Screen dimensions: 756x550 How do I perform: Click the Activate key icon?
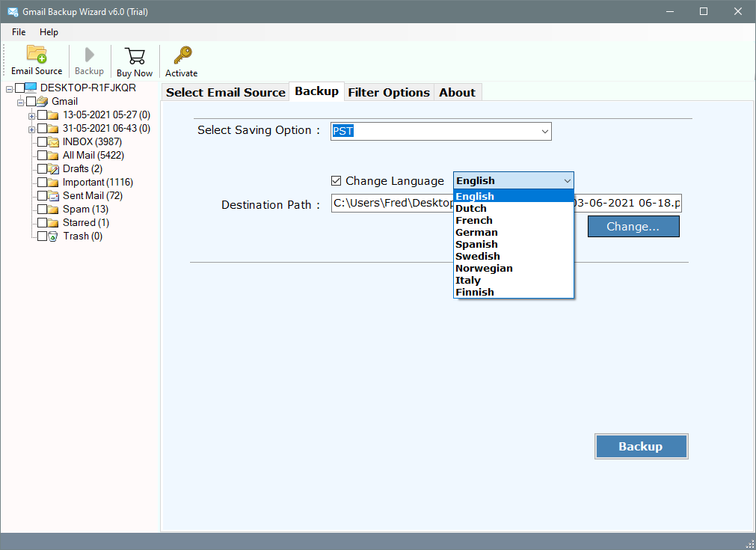click(182, 55)
